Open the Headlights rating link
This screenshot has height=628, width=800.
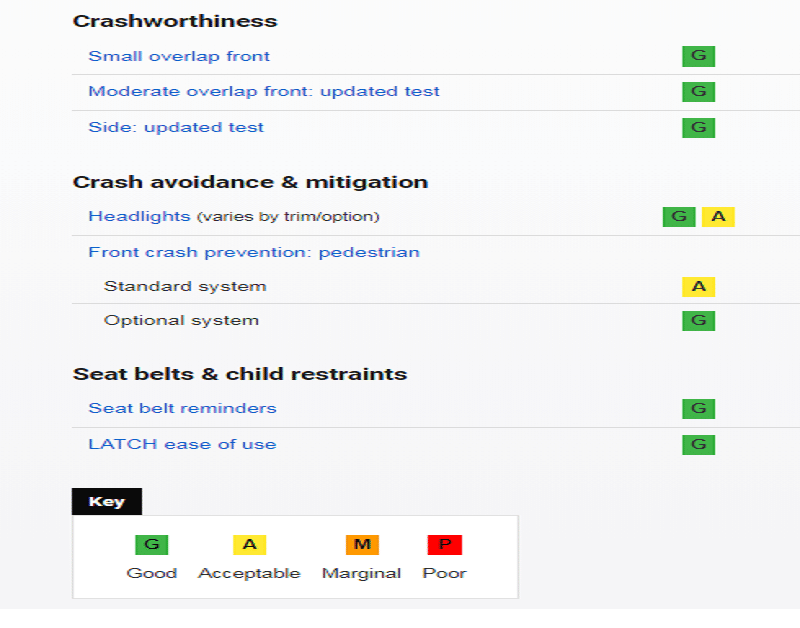tap(139, 217)
